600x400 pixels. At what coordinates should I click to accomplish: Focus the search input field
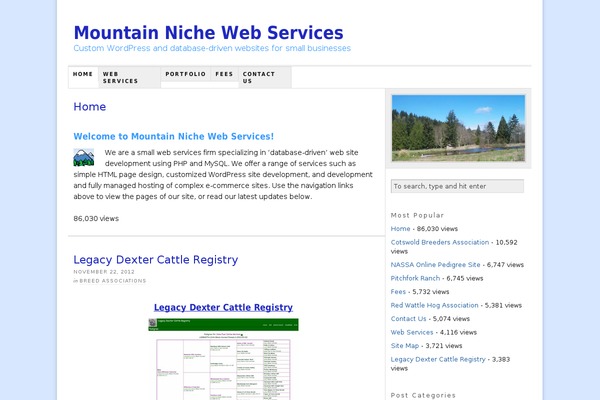click(457, 186)
